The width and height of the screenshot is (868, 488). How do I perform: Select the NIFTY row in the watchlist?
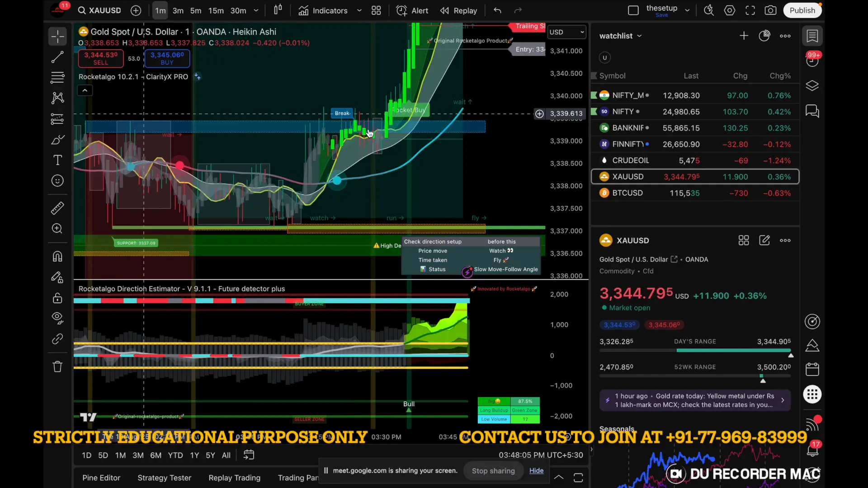(695, 112)
